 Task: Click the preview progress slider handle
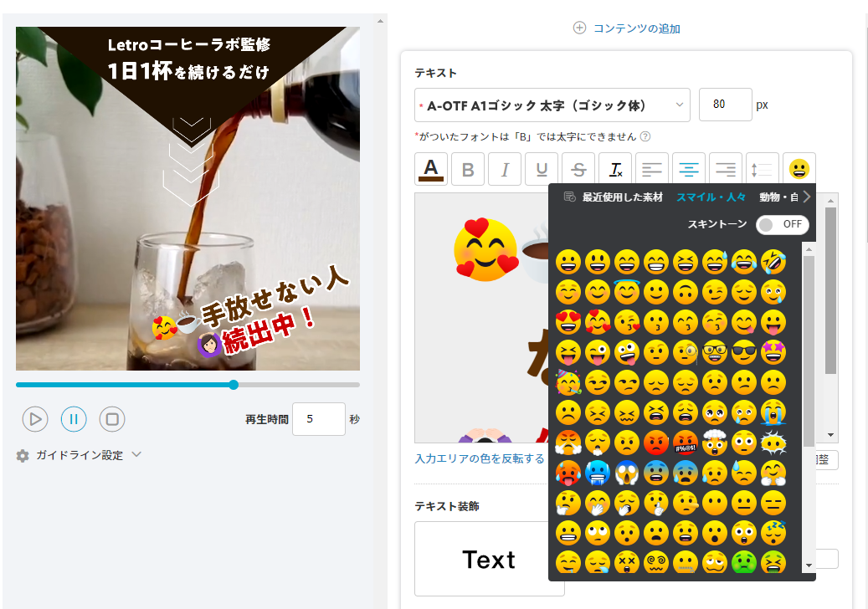(234, 385)
